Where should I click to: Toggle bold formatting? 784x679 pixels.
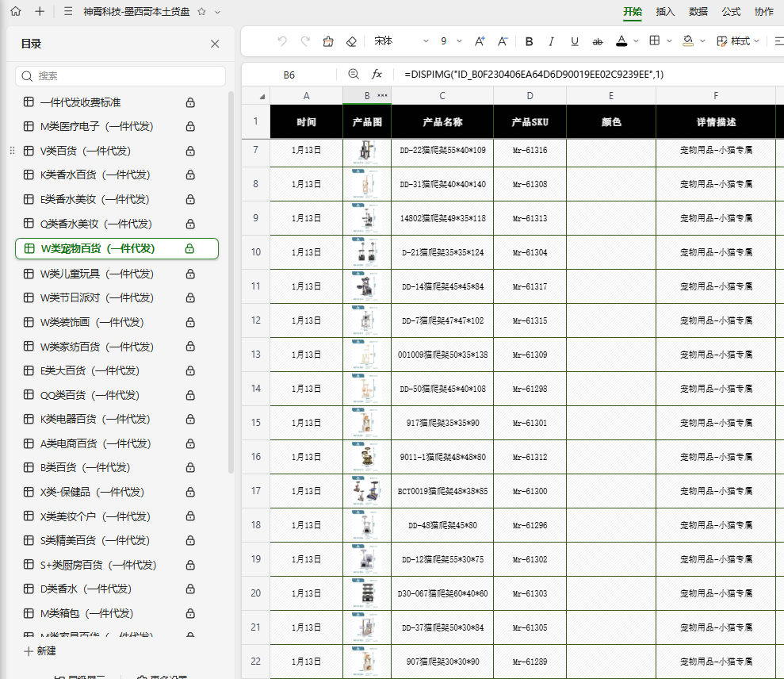pos(529,41)
